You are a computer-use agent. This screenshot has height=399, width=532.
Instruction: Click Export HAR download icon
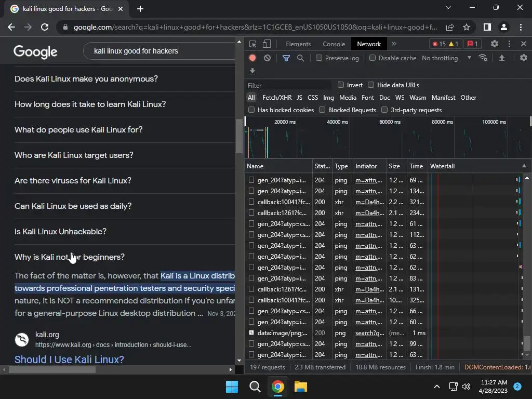tap(252, 71)
